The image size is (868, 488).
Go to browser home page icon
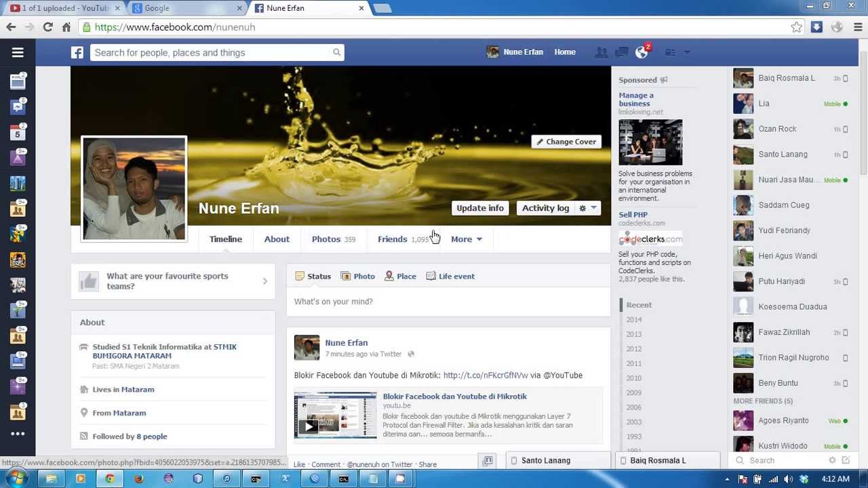[66, 27]
